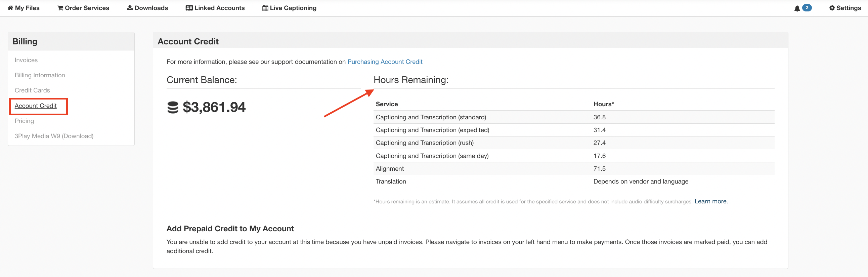Click the home icon beside My Files

(10, 8)
